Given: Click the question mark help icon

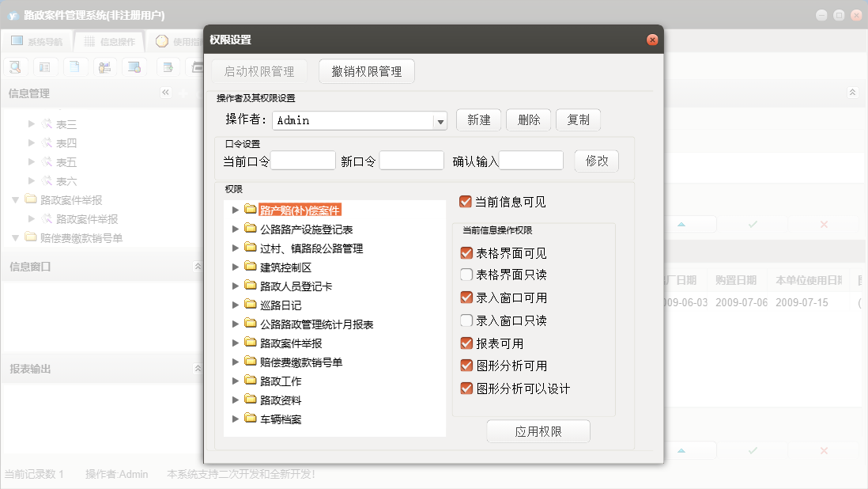Looking at the screenshot, I should (x=161, y=41).
